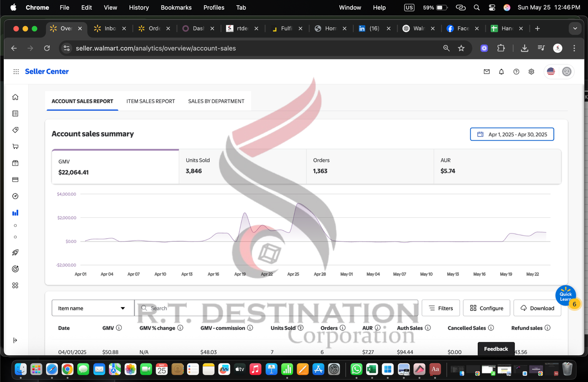
Task: Open the US flag account profile menu
Action: [x=559, y=72]
